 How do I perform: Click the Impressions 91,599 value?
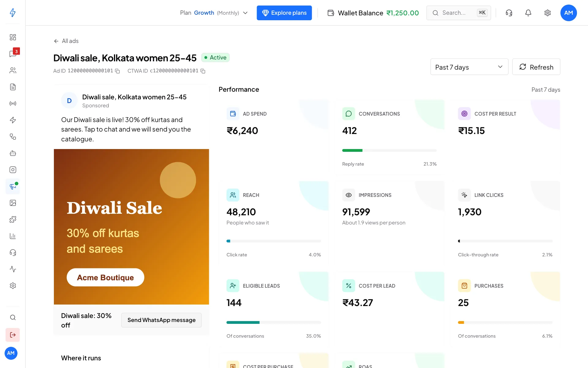click(356, 212)
